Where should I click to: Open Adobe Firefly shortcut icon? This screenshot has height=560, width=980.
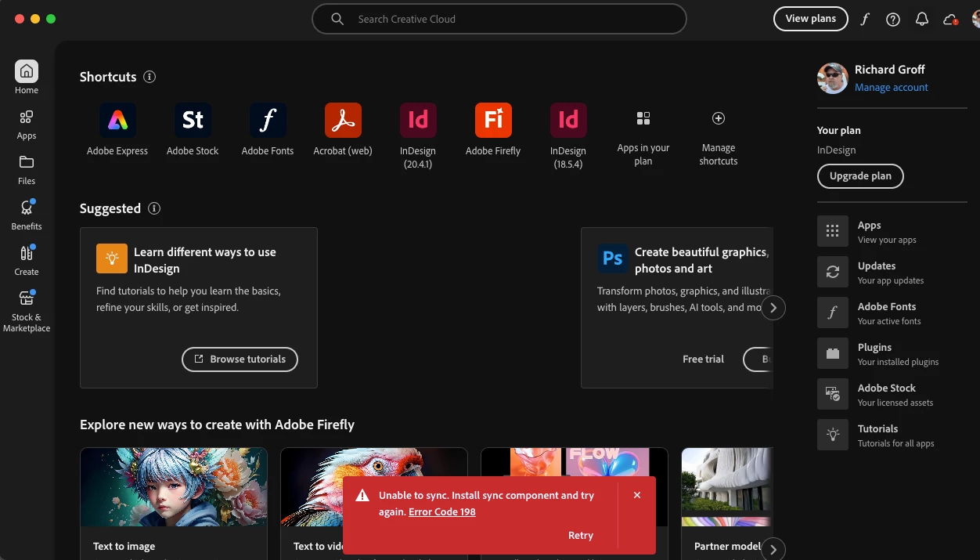click(493, 120)
